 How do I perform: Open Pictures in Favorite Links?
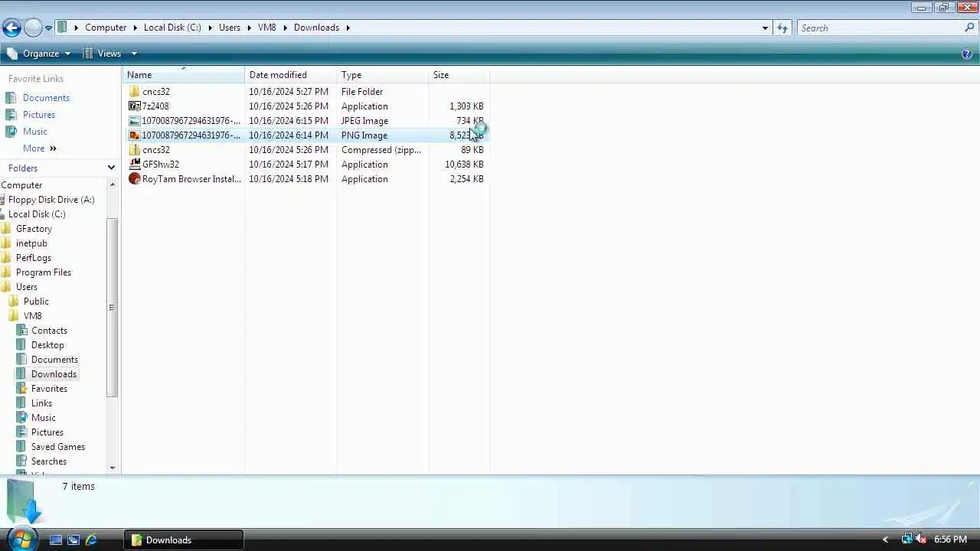39,115
